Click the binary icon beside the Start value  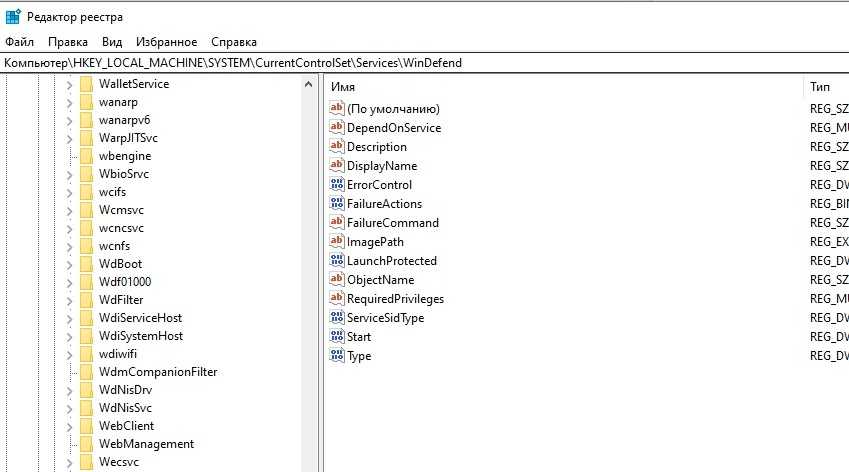[337, 337]
